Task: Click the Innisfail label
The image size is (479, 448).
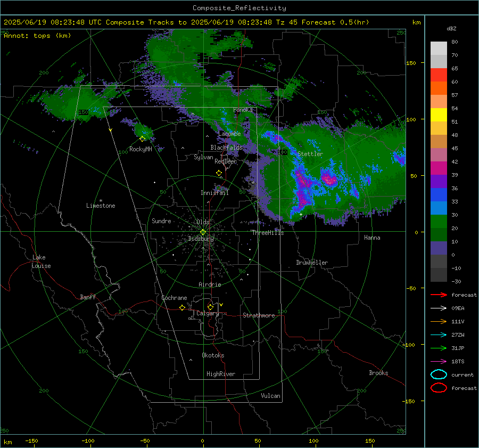Action: (x=214, y=193)
